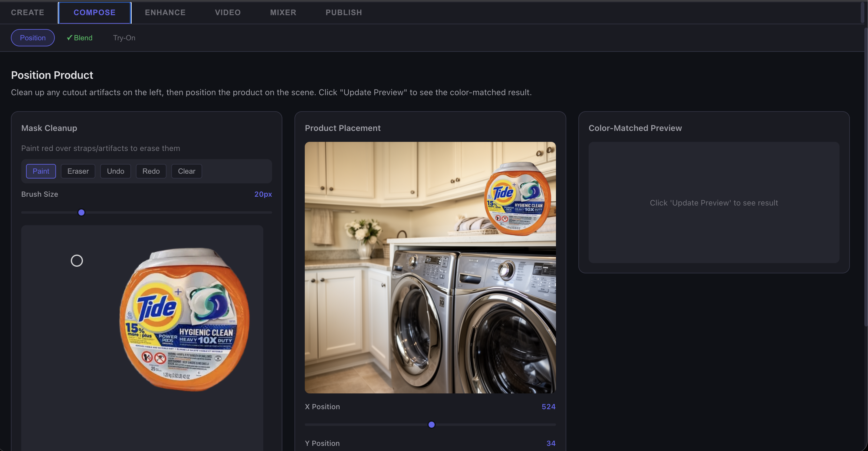Open the MIXER tab
Viewport: 868px width, 451px height.
tap(283, 12)
